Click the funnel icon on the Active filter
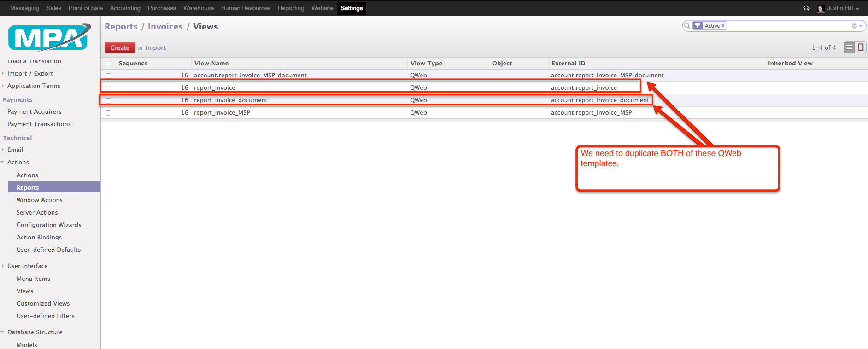The width and height of the screenshot is (868, 349). tap(698, 26)
